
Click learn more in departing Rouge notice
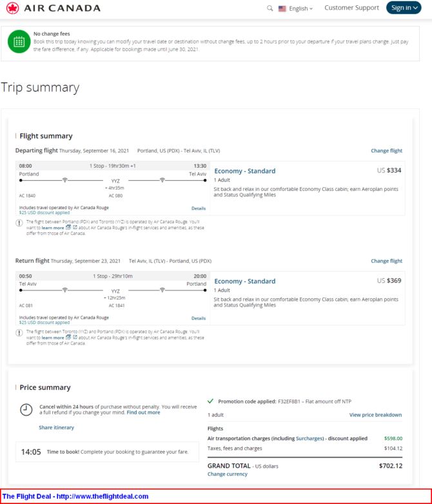click(53, 228)
